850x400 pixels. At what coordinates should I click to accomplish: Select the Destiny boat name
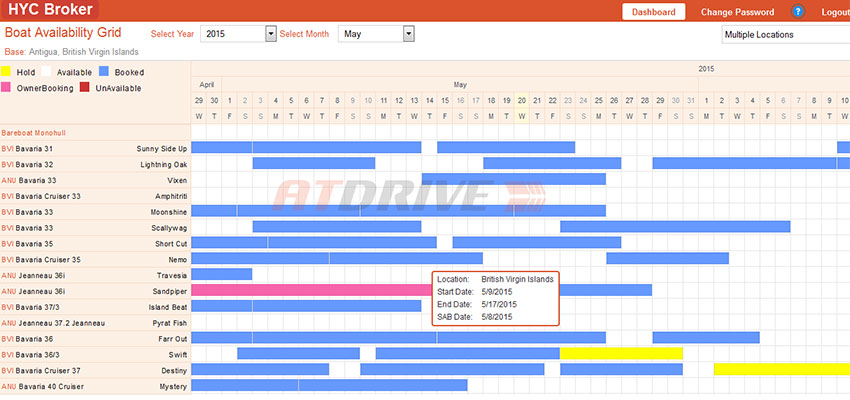coord(174,371)
